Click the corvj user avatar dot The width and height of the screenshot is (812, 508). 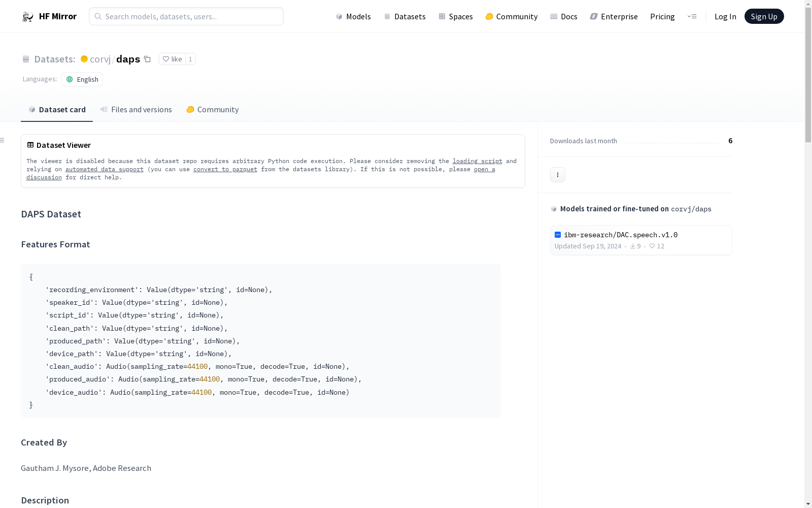[84, 59]
